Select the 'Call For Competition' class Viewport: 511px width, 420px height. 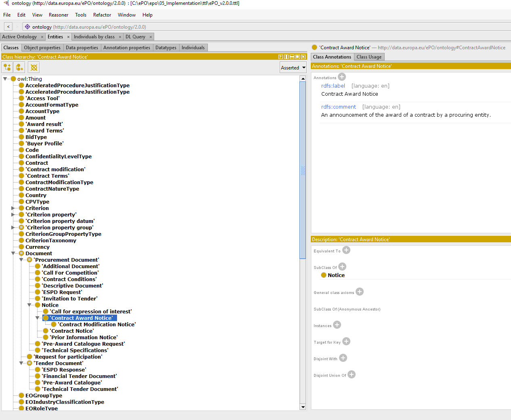[70, 273]
